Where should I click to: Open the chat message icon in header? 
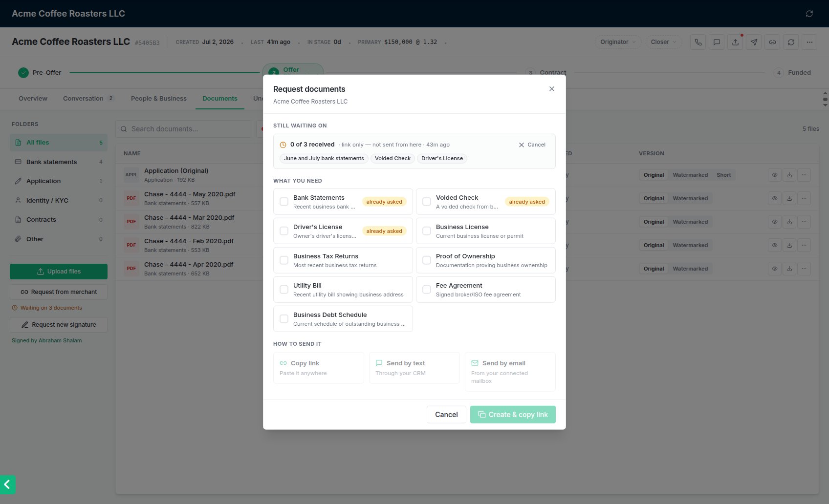pyautogui.click(x=717, y=42)
